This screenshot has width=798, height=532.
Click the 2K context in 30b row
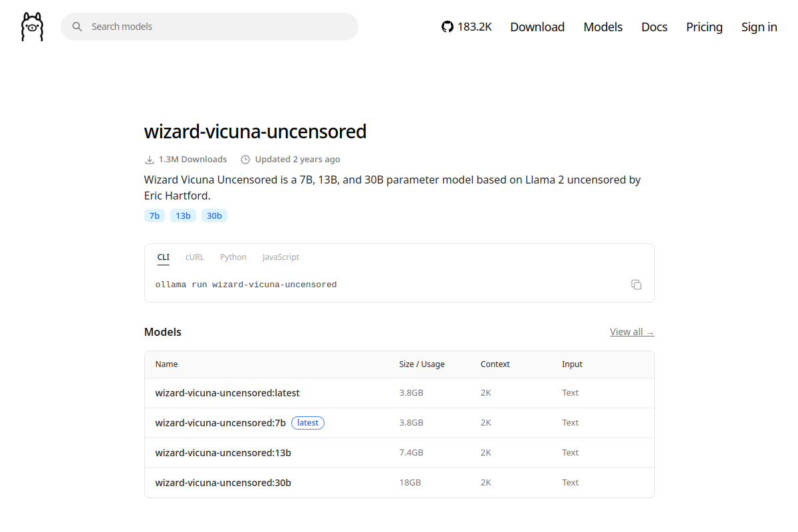[486, 483]
